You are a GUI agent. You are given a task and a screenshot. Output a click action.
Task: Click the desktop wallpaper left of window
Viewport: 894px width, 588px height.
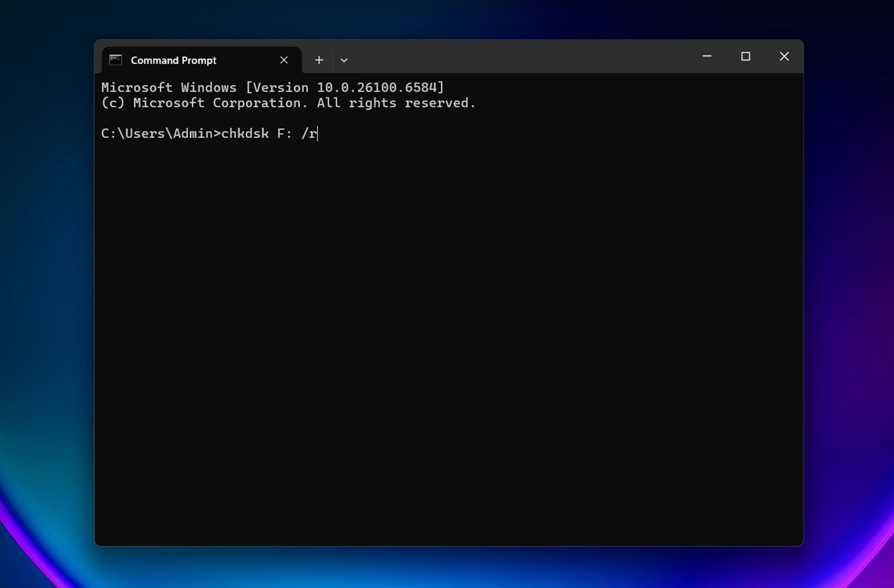coord(46,280)
